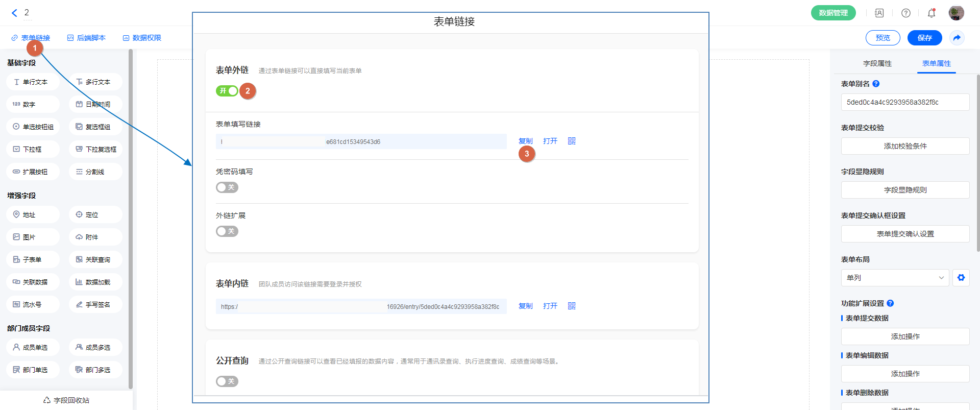Switch to the 字段属性 tab

pos(877,63)
